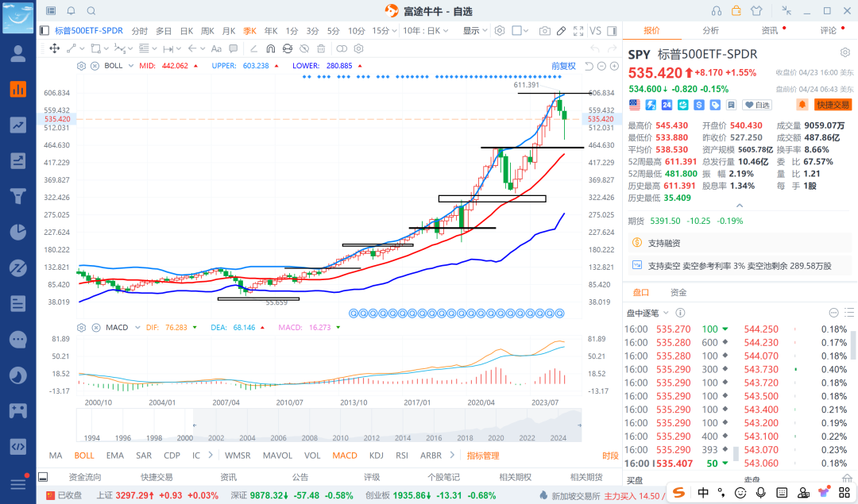Open the VS compare tool

(x=595, y=31)
